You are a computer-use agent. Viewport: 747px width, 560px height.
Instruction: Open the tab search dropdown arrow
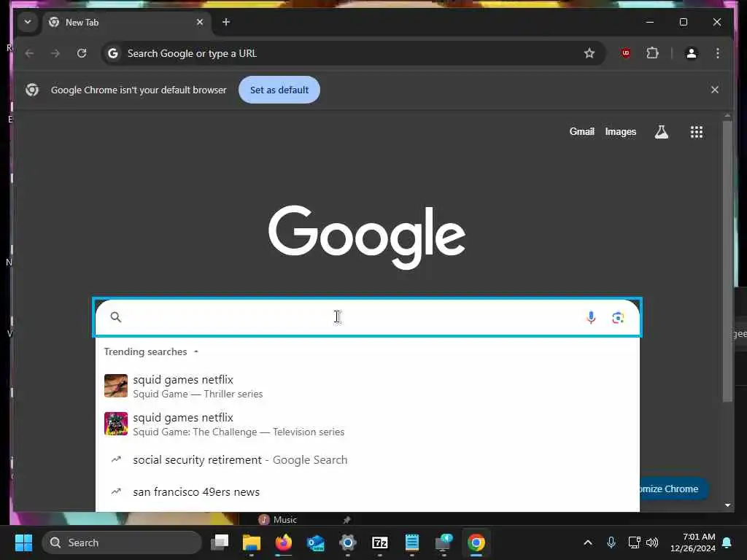click(28, 22)
